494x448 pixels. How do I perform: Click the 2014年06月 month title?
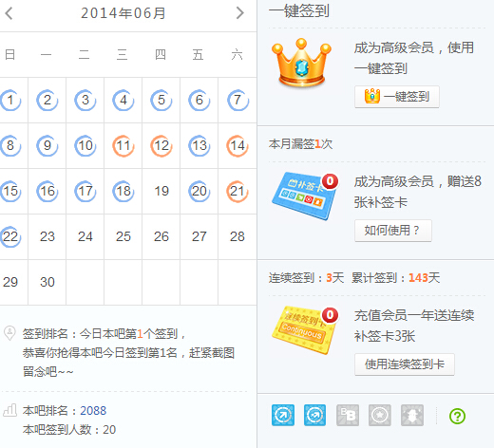click(123, 13)
